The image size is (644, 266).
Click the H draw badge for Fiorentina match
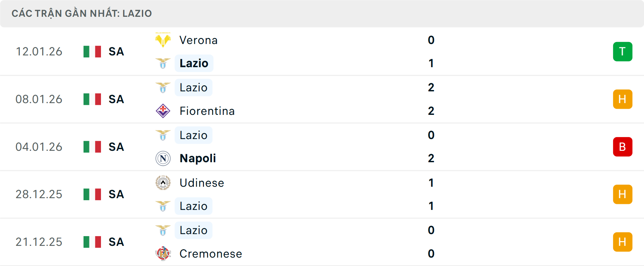623,99
